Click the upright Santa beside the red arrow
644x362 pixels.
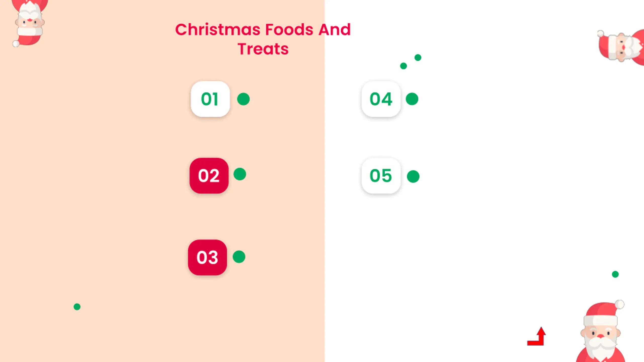click(x=601, y=331)
